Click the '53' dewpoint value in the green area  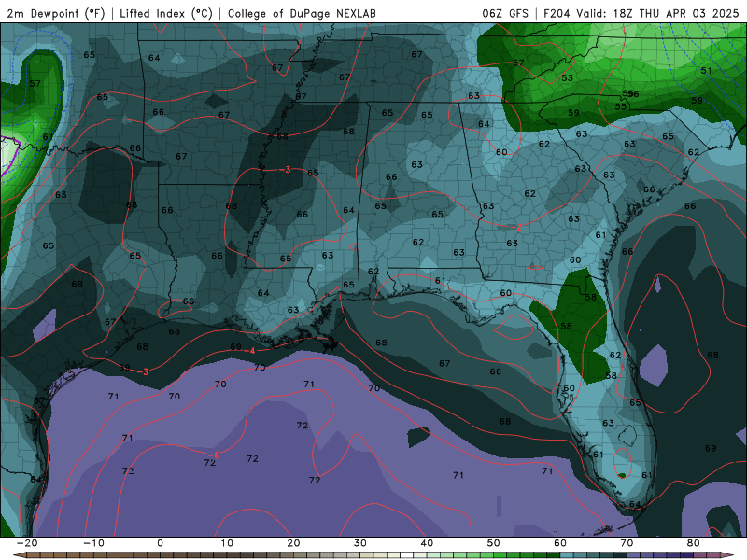pyautogui.click(x=567, y=78)
